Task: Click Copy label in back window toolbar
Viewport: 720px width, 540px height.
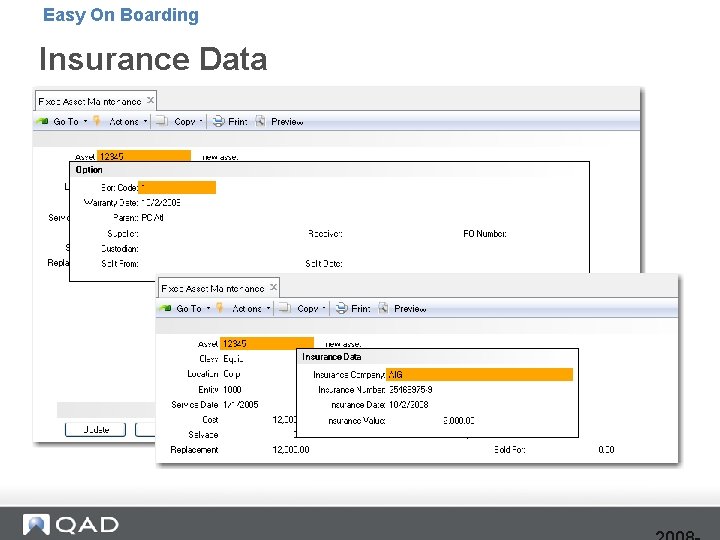Action: [185, 122]
